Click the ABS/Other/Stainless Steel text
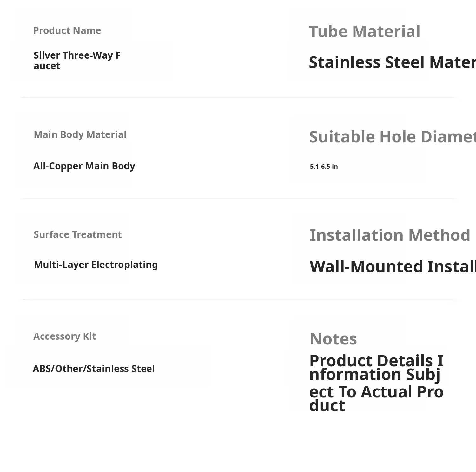 (94, 369)
